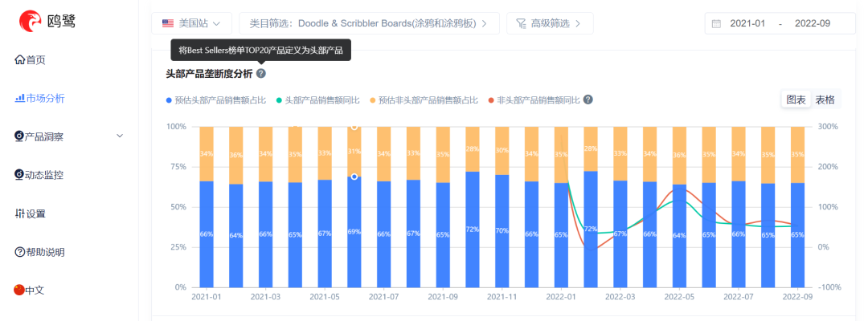
Task: Click the sliders icon beside 设置
Action: click(x=19, y=213)
